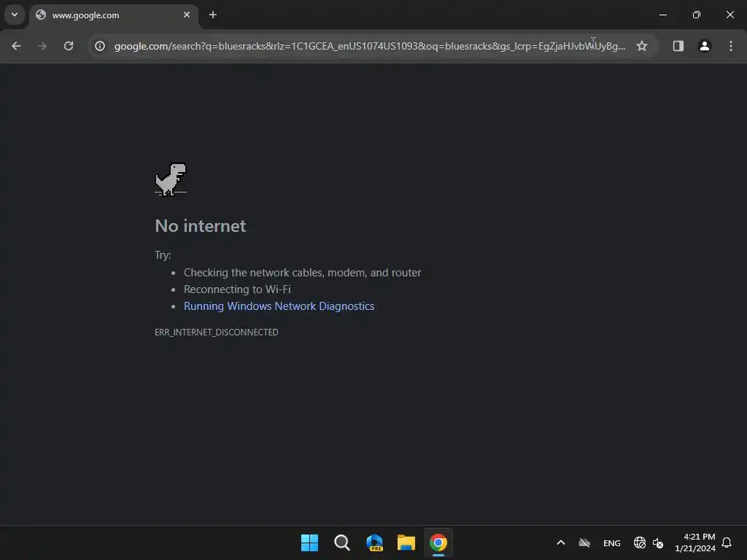Click the offline dinosaur image

pos(171,179)
